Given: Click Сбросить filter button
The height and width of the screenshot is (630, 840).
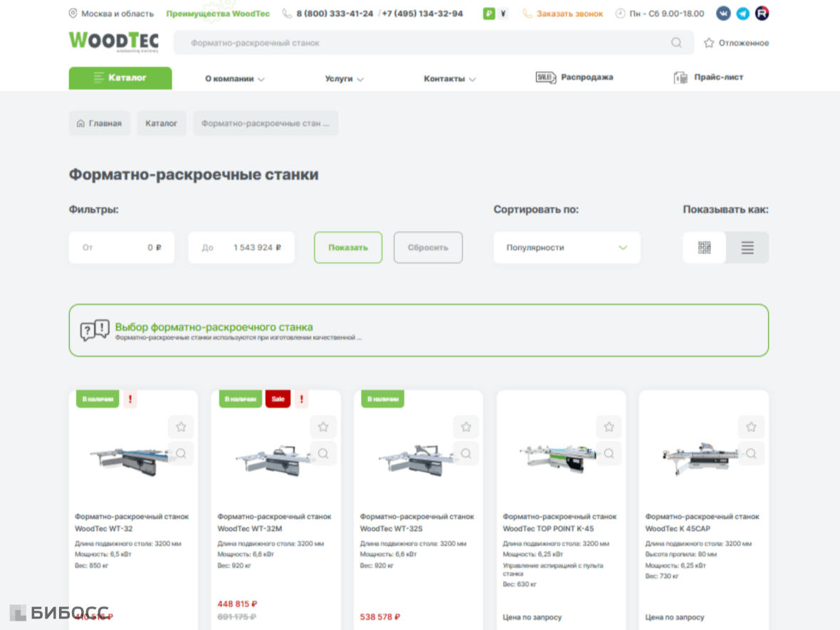Looking at the screenshot, I should (428, 248).
